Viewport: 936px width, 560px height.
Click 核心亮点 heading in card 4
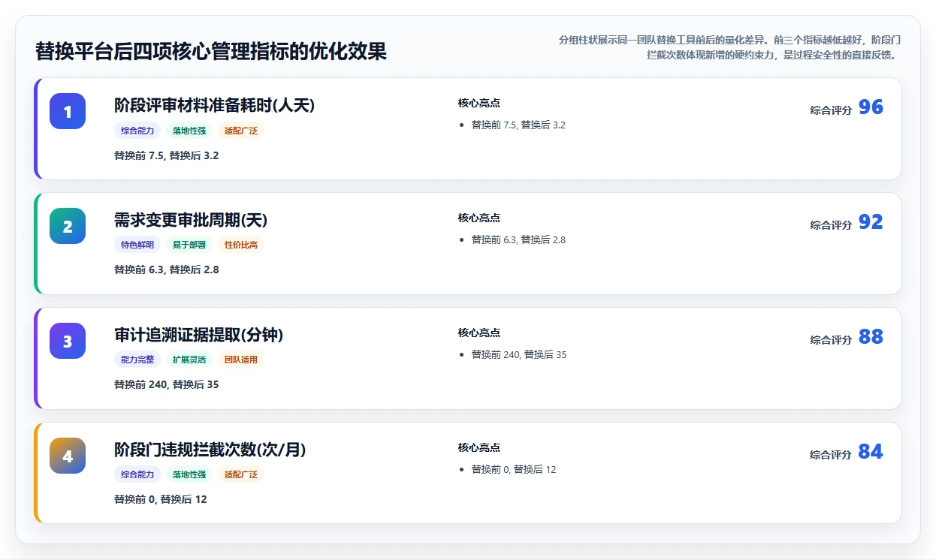coord(479,448)
